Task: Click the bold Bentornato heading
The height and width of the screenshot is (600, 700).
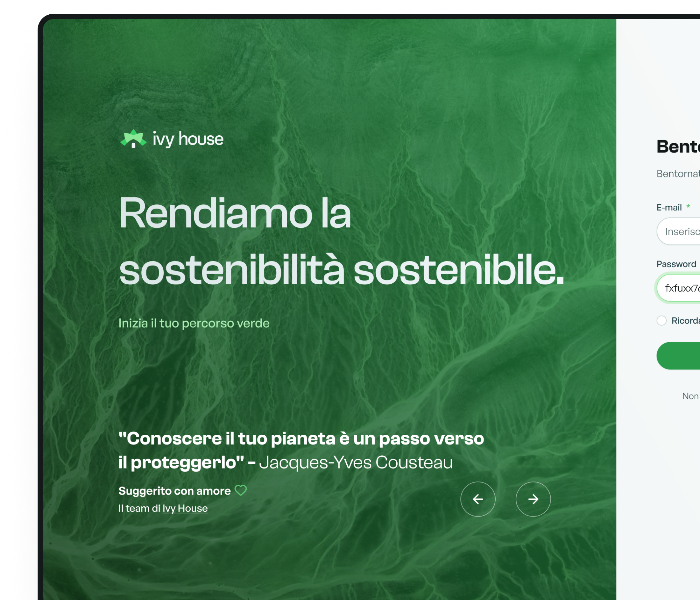Action: tap(678, 147)
